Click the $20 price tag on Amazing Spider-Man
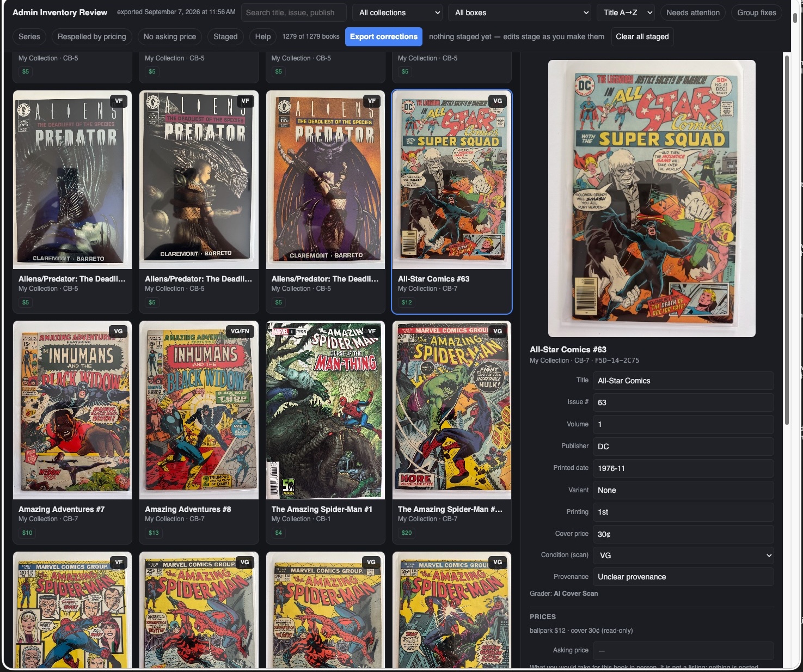803x672 pixels. 407,533
